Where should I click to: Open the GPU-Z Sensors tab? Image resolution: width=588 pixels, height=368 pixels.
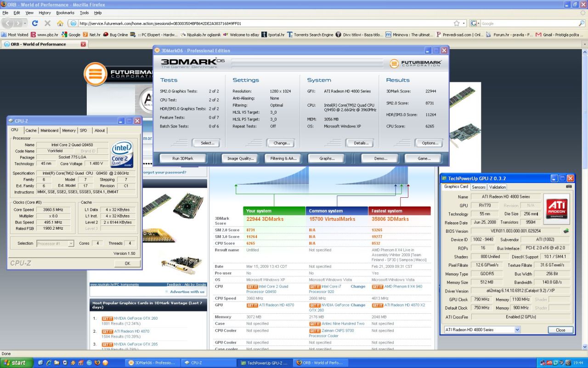(x=479, y=187)
